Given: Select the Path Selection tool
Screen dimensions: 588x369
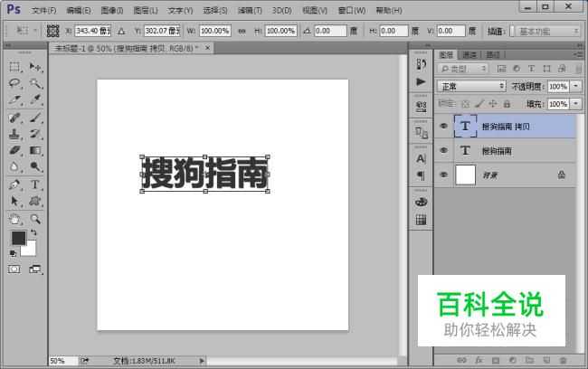Looking at the screenshot, I should coord(14,201).
